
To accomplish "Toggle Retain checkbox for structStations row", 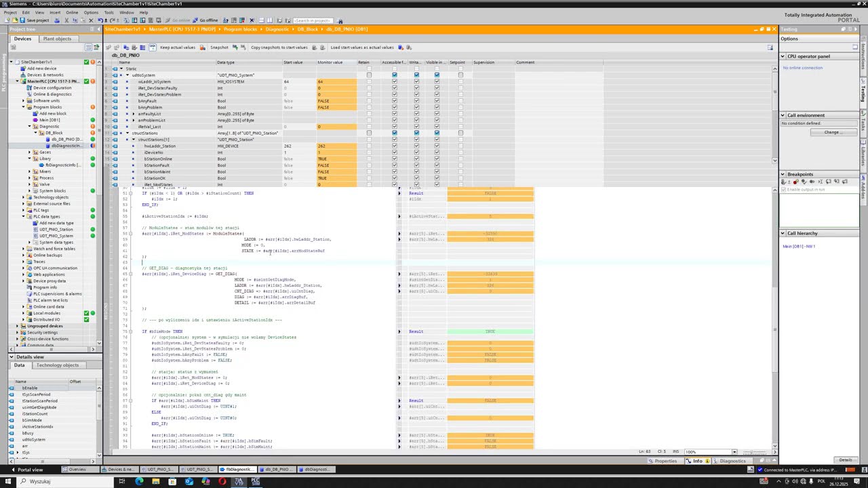I will pyautogui.click(x=369, y=133).
